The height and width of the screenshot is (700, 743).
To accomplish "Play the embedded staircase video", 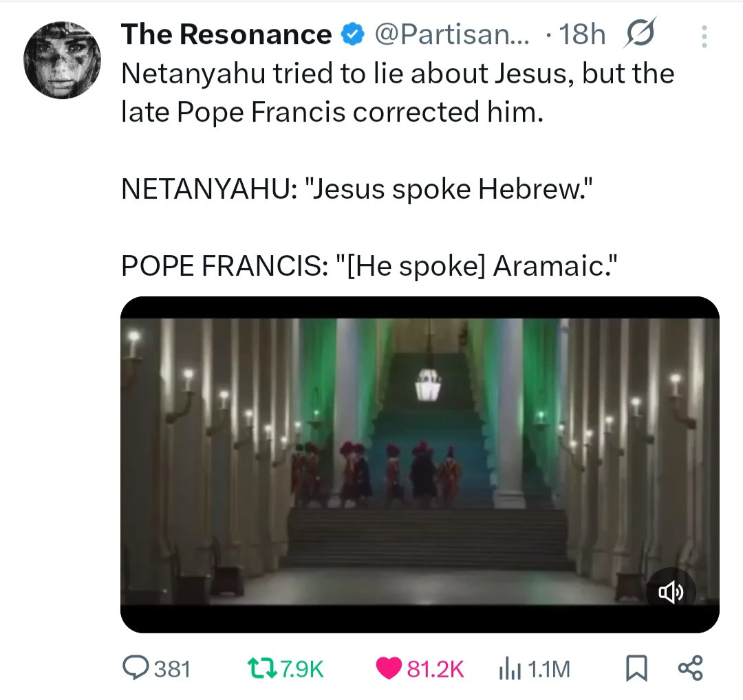I will coord(420,461).
